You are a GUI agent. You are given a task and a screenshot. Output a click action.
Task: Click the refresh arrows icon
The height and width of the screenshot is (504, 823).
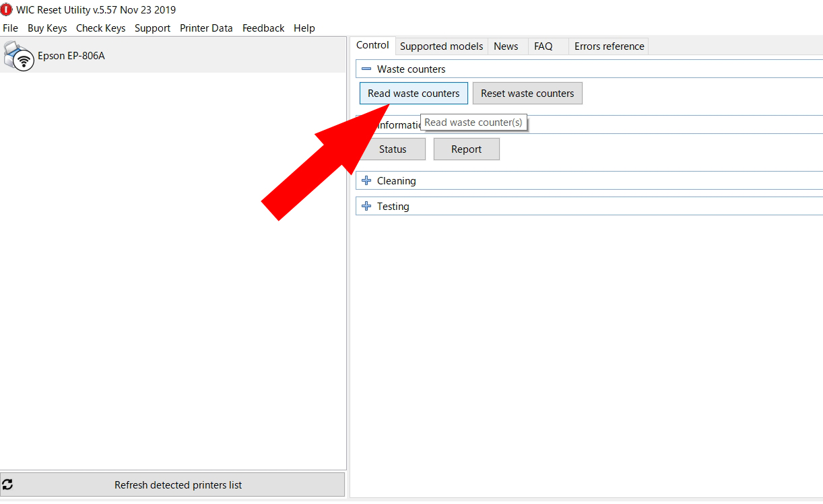pos(8,484)
